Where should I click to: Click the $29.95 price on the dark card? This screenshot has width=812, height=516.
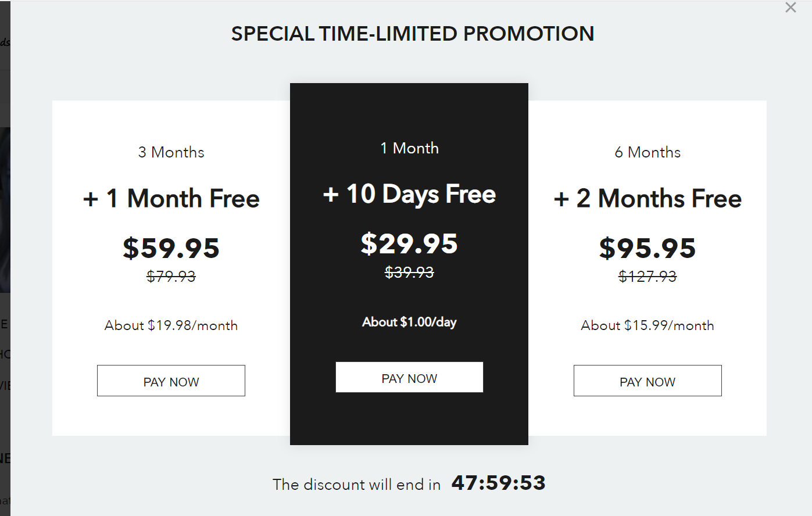409,244
